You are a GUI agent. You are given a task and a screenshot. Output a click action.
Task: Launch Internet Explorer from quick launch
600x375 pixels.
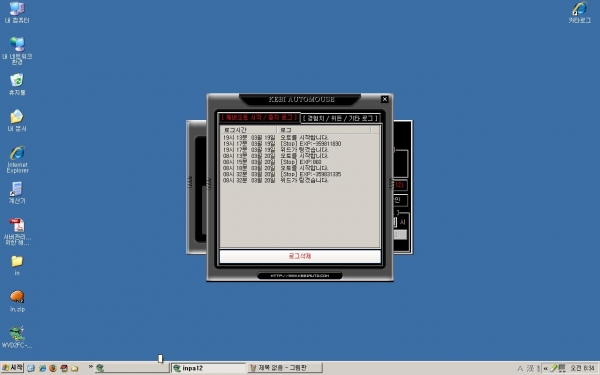(42, 368)
